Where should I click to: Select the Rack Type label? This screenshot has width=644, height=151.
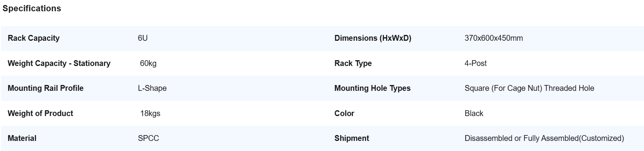[x=353, y=63]
